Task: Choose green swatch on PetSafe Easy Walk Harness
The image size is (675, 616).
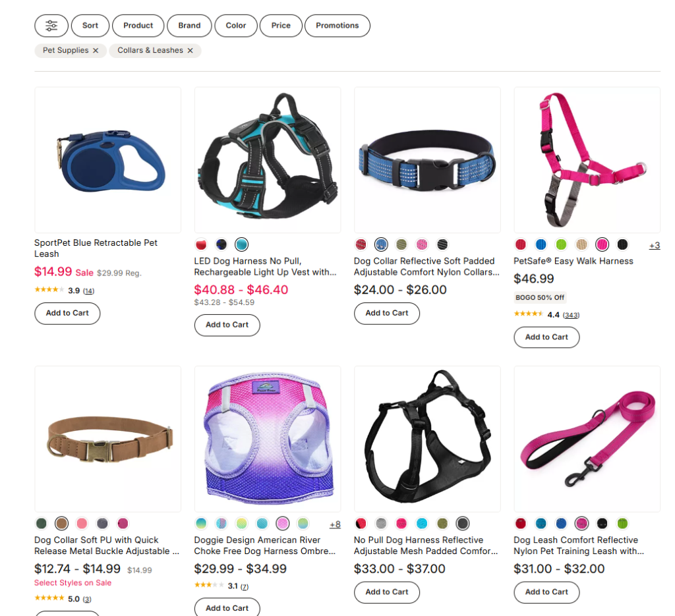Action: (561, 245)
